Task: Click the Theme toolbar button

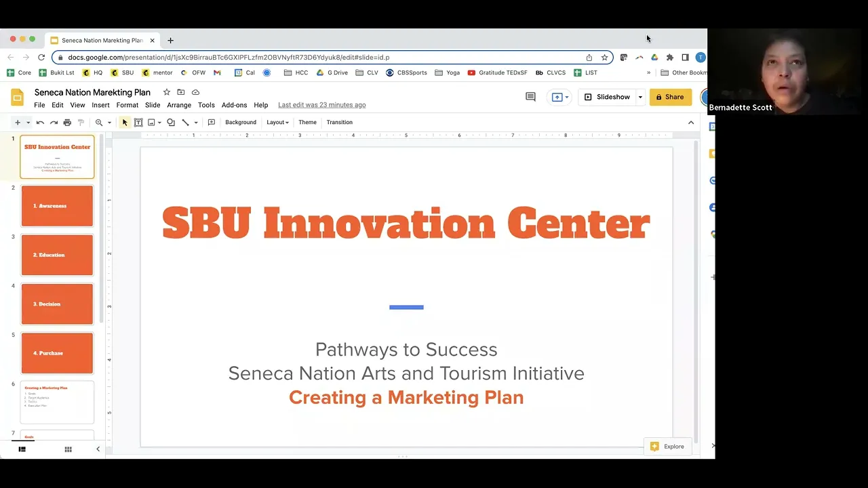Action: 307,123
